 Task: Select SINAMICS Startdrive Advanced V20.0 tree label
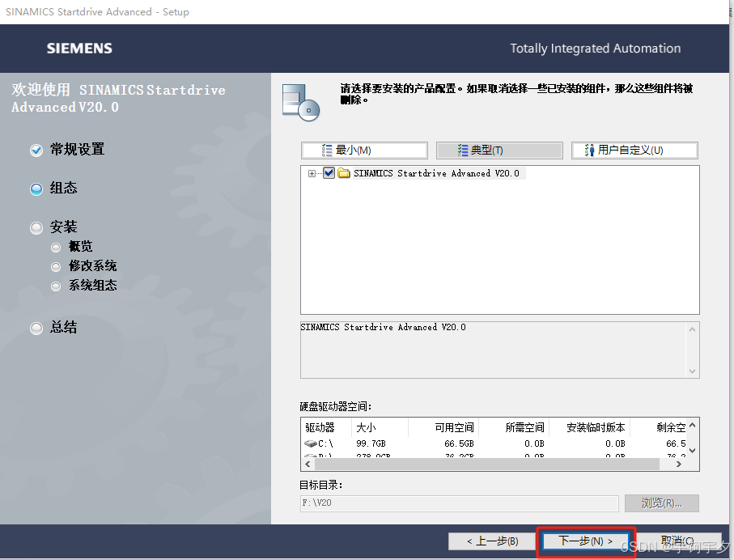(x=436, y=173)
